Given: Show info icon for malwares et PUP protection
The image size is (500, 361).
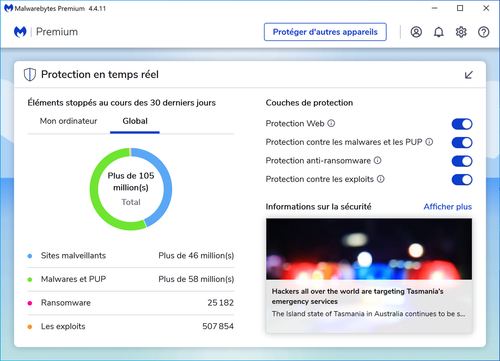Looking at the screenshot, I should (x=429, y=142).
